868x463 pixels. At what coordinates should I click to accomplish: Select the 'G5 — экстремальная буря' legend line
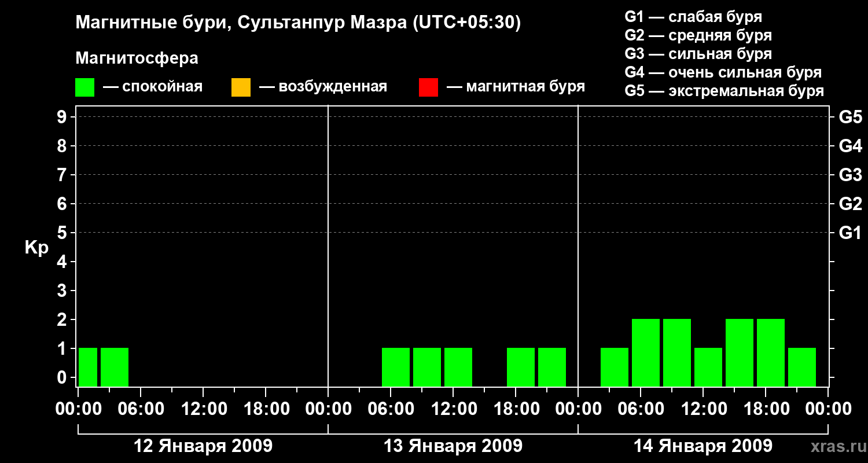tap(724, 91)
